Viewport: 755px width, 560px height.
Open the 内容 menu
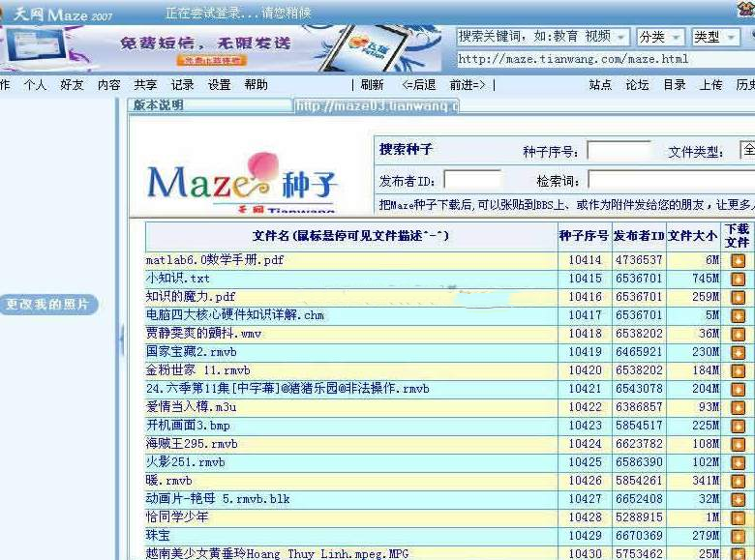(108, 85)
